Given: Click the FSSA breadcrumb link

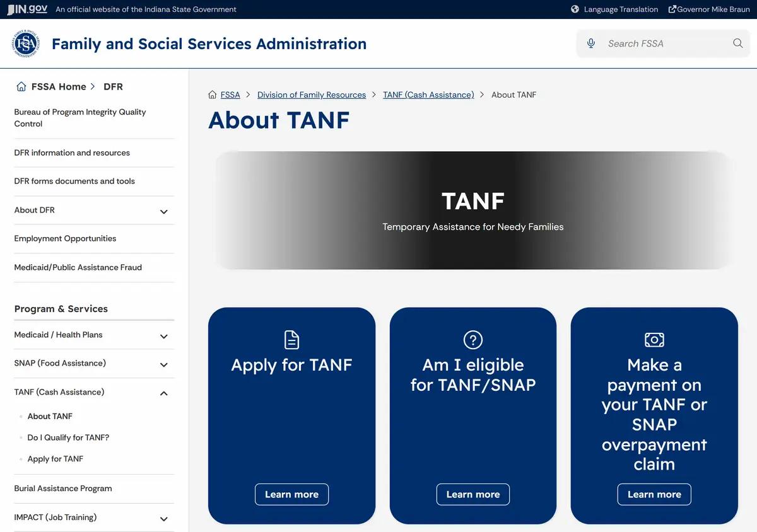Looking at the screenshot, I should (230, 95).
